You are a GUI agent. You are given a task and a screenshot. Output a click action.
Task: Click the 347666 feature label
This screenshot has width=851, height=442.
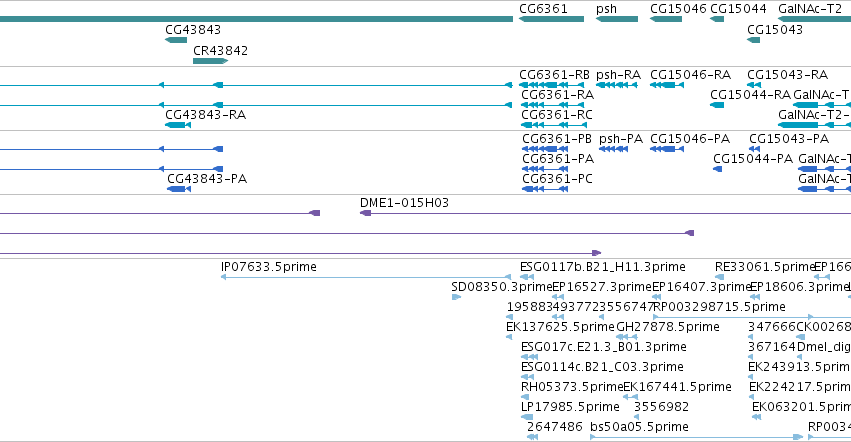[x=772, y=327]
